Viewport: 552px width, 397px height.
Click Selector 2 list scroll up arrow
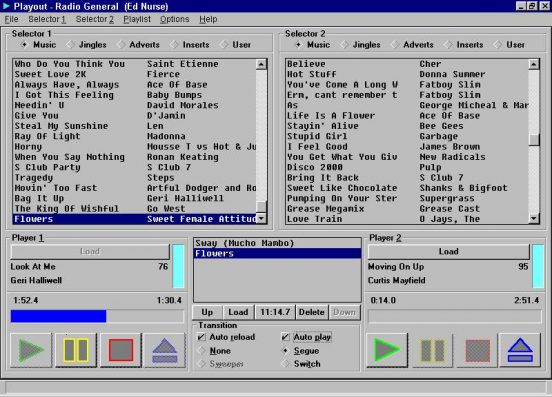coord(534,64)
